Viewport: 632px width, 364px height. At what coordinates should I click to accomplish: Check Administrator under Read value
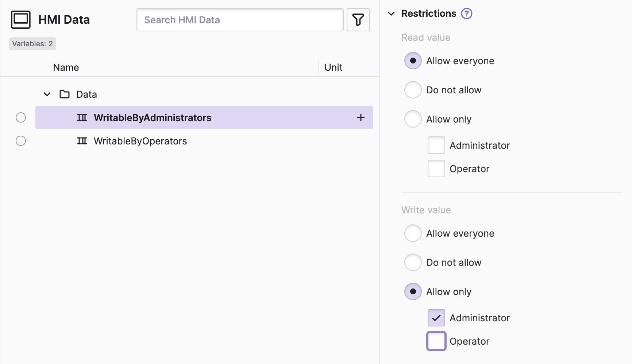[x=436, y=145]
